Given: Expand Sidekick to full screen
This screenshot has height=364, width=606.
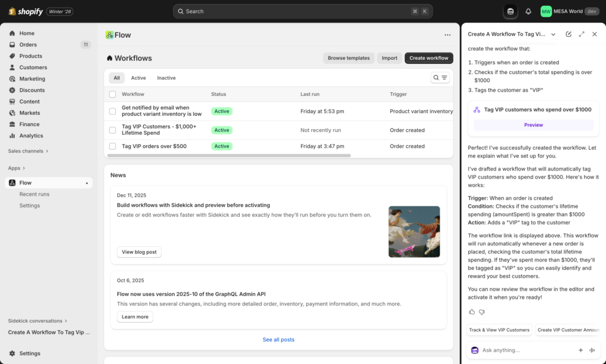Looking at the screenshot, I should click(581, 34).
